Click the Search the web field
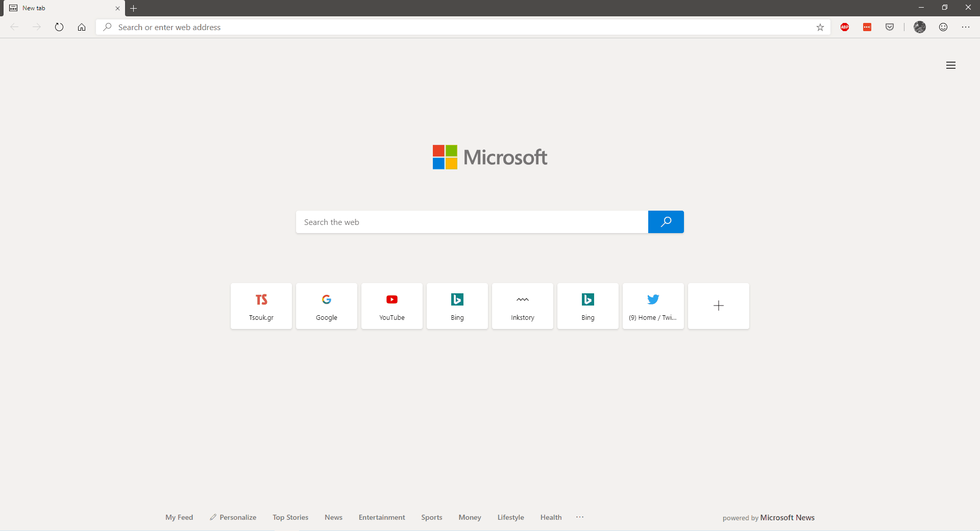Image resolution: width=980 pixels, height=531 pixels. (x=472, y=222)
